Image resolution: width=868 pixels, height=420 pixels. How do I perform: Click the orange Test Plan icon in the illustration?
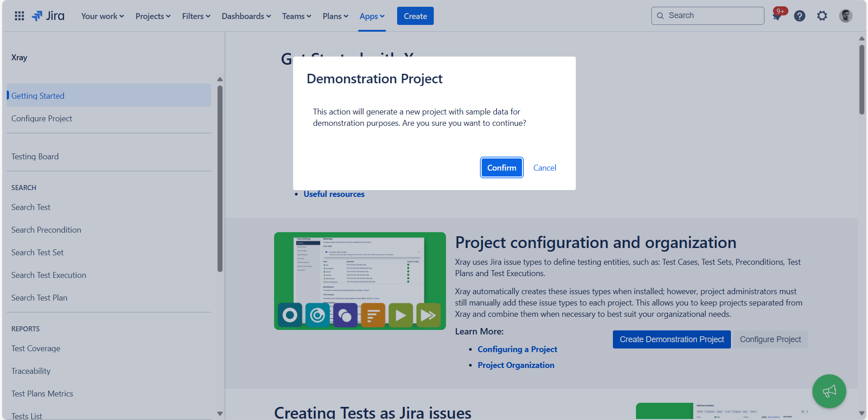pyautogui.click(x=373, y=315)
